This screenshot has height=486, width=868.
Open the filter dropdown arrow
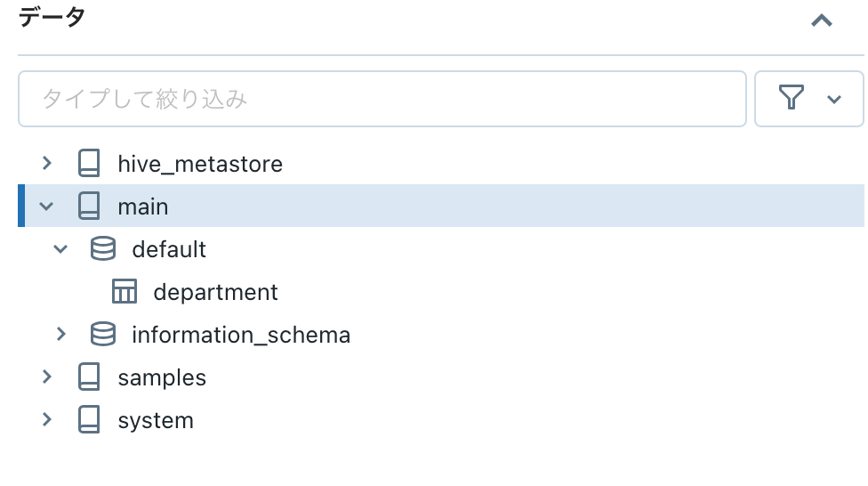(834, 99)
